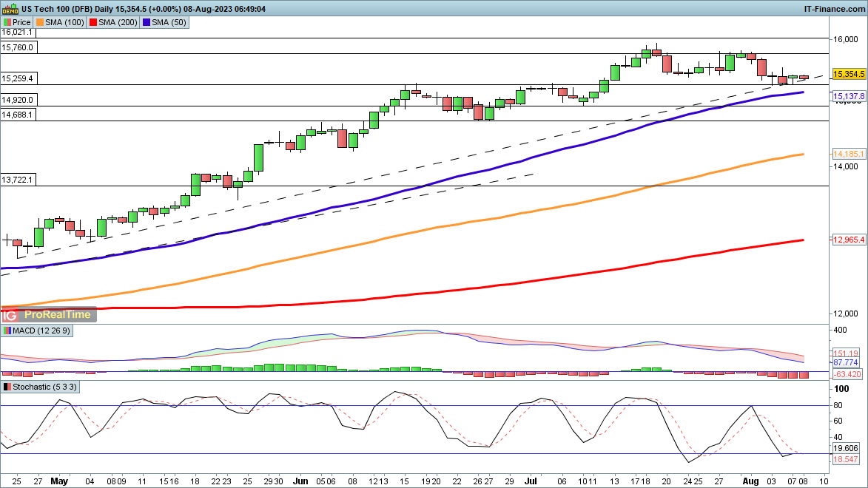
Task: Click the IT-Finance.com link
Action: (834, 9)
